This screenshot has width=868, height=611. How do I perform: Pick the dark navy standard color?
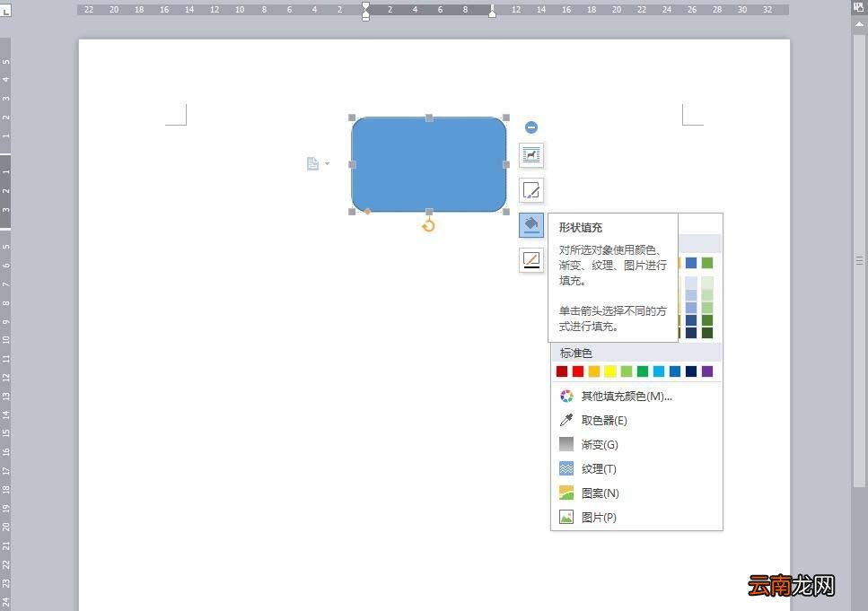point(691,371)
